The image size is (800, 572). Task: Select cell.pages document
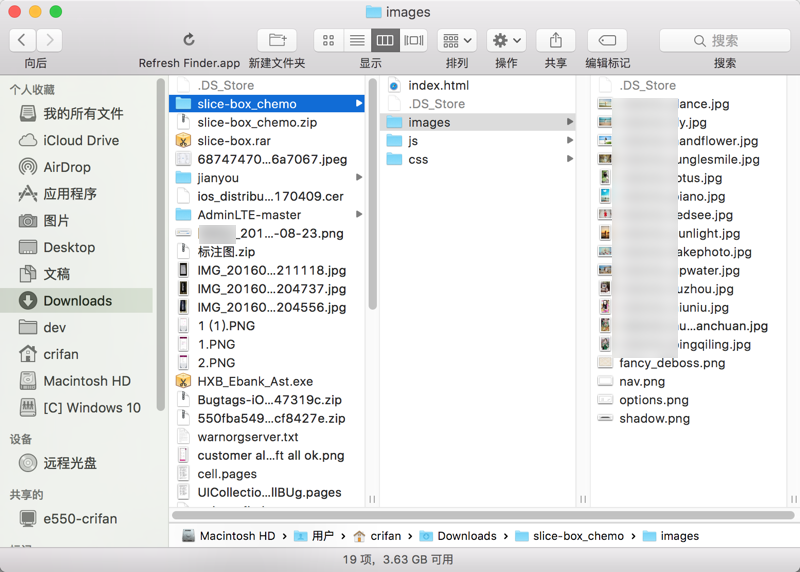267,474
